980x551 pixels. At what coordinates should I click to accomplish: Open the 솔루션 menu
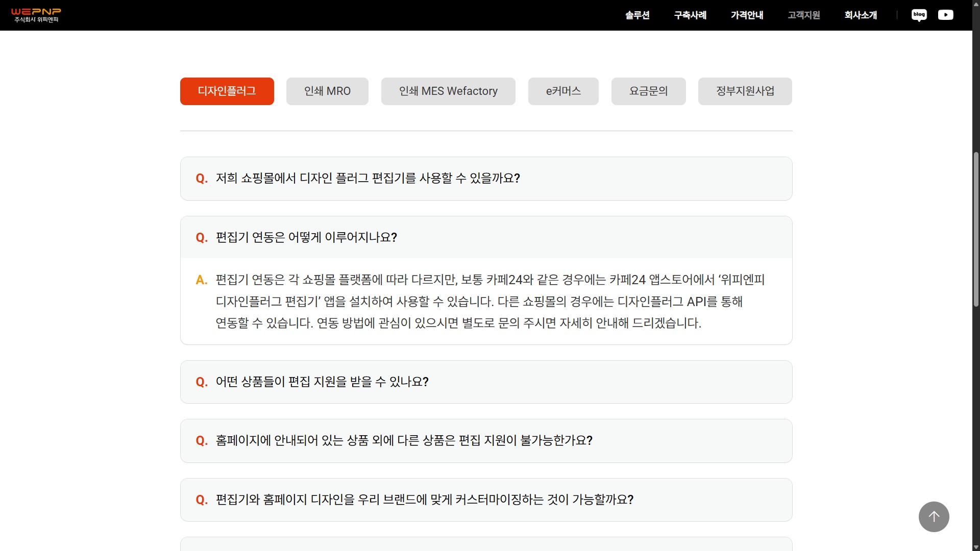click(637, 15)
